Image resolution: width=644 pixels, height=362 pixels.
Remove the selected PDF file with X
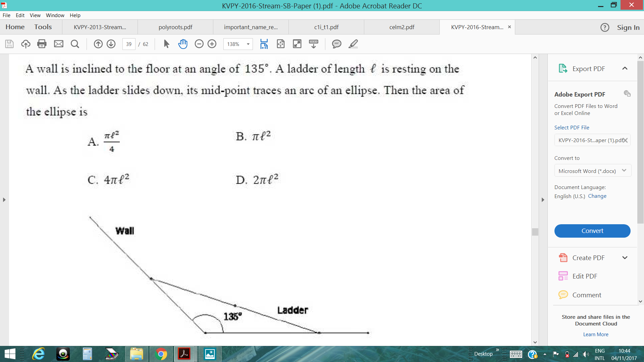(625, 140)
